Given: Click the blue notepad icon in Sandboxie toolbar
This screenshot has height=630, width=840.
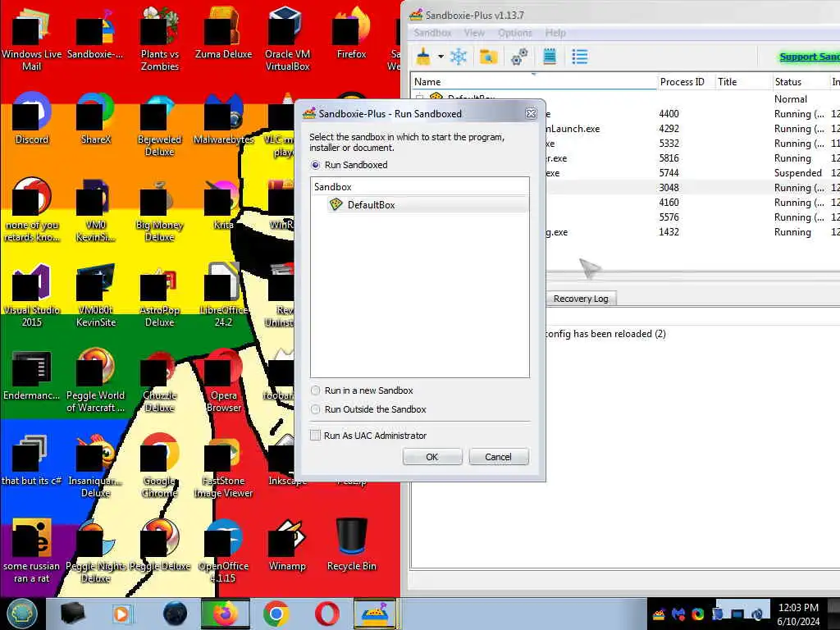Looking at the screenshot, I should pos(549,57).
